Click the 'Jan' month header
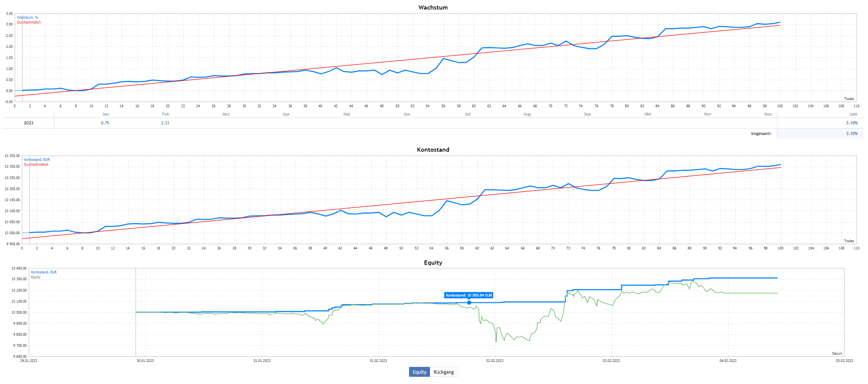The width and height of the screenshot is (868, 384). pyautogui.click(x=105, y=114)
